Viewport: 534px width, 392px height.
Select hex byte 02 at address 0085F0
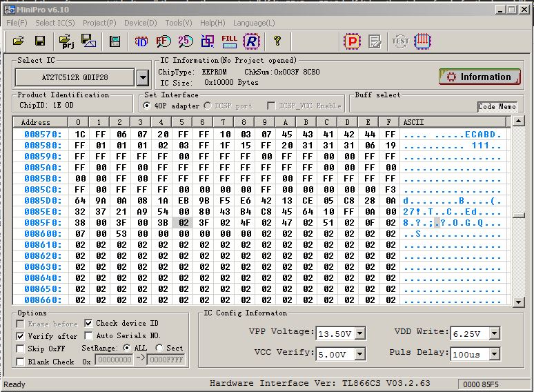(x=184, y=223)
